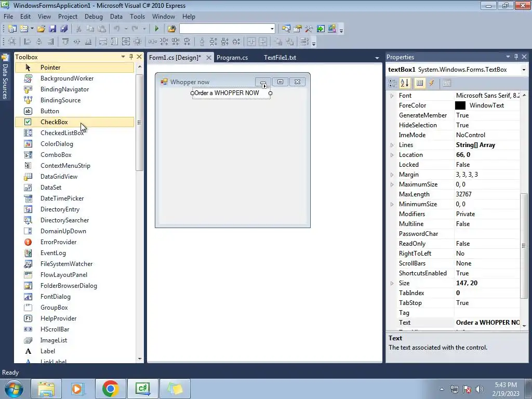Open Solution Explorer from the toolbar icon
This screenshot has height=399, width=532.
(286, 29)
